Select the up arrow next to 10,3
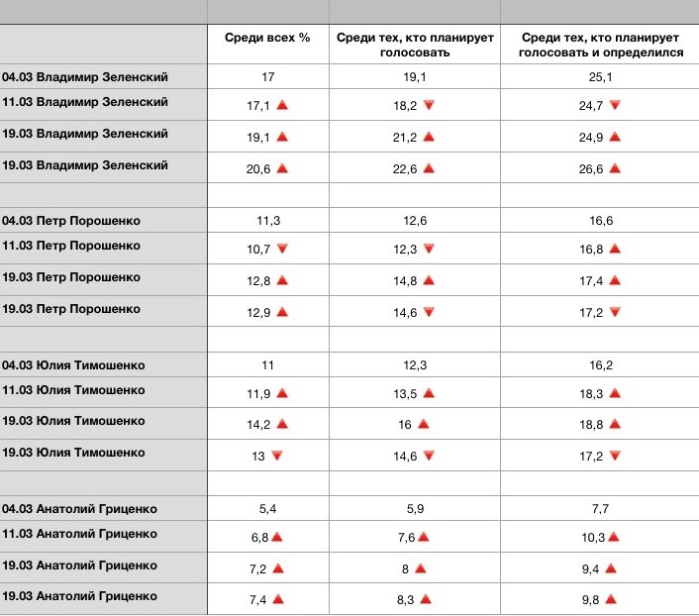This screenshot has width=699, height=616. click(614, 537)
